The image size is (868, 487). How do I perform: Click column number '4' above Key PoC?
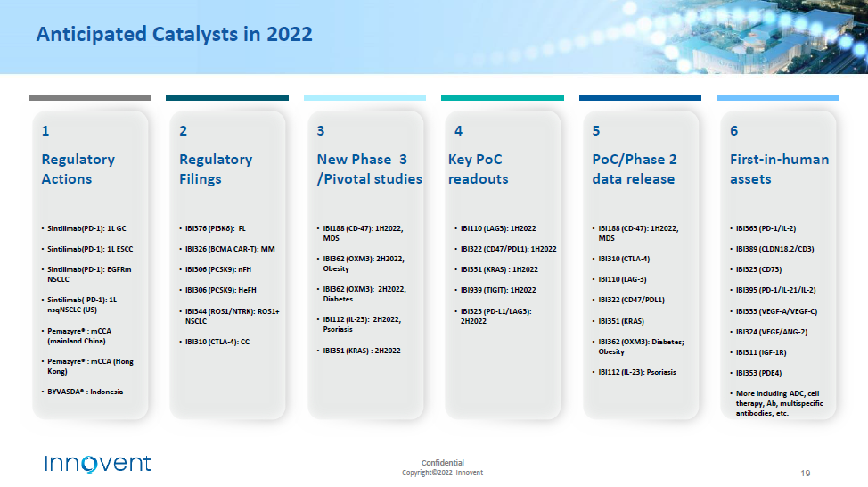pyautogui.click(x=458, y=131)
